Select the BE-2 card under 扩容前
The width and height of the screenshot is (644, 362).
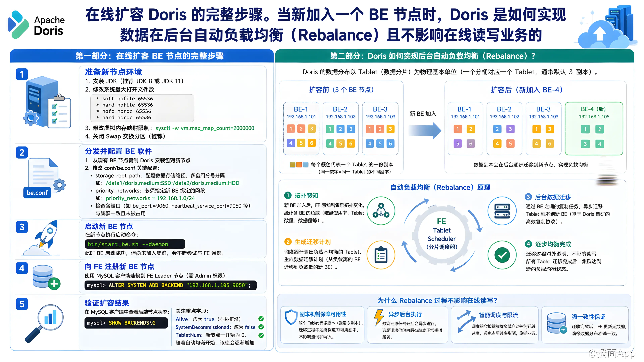(340, 128)
